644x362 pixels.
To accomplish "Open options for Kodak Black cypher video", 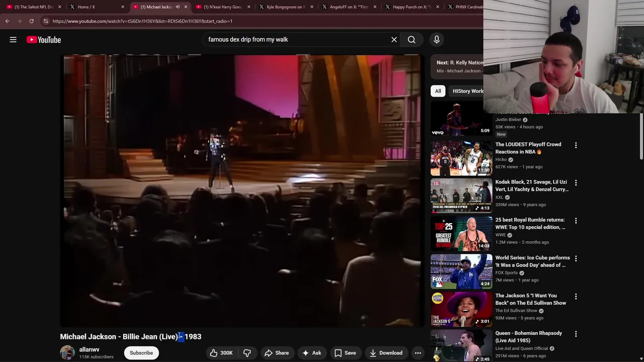I will [x=576, y=183].
